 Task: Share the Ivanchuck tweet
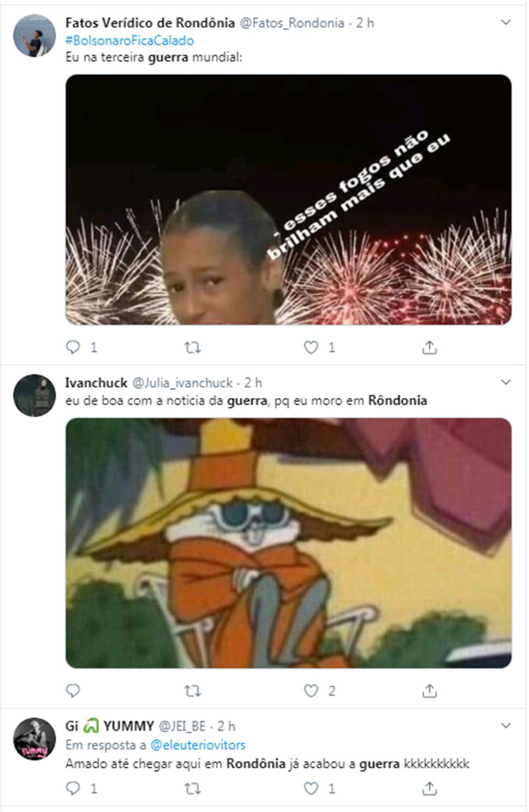point(429,690)
